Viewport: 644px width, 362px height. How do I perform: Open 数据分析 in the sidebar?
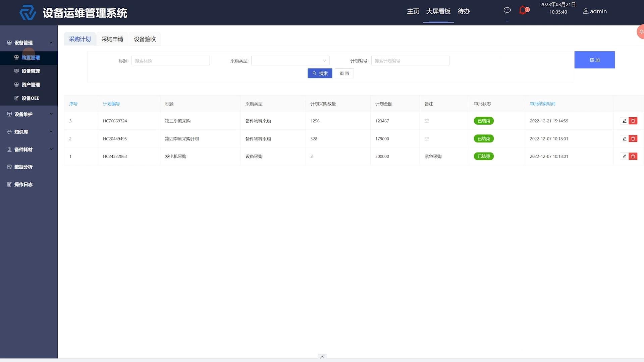coord(29,167)
